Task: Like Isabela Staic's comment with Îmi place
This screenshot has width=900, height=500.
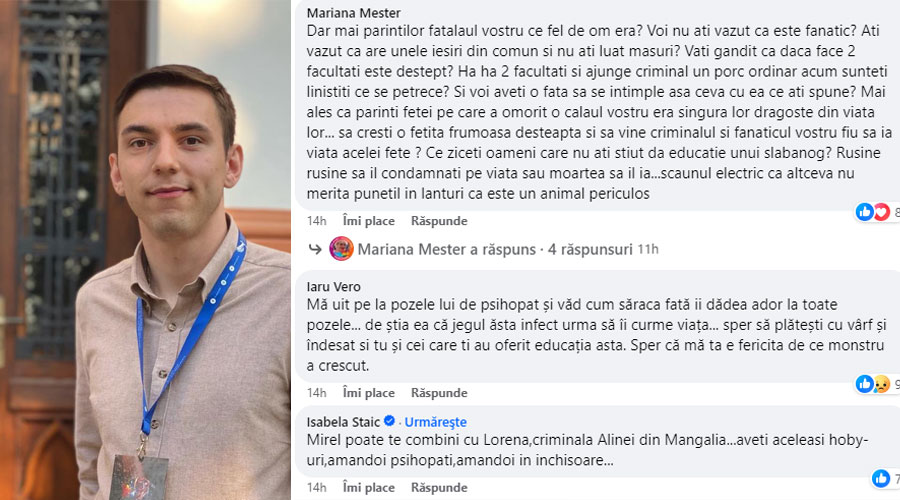Action: [x=368, y=488]
